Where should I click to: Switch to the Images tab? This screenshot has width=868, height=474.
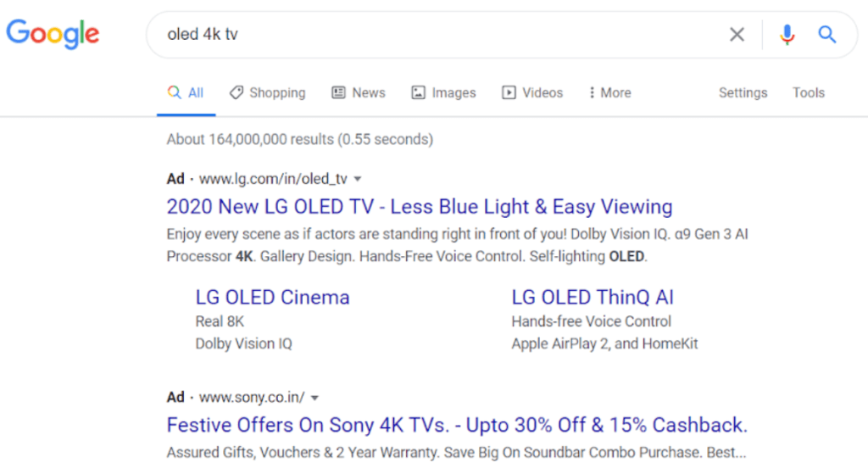443,92
